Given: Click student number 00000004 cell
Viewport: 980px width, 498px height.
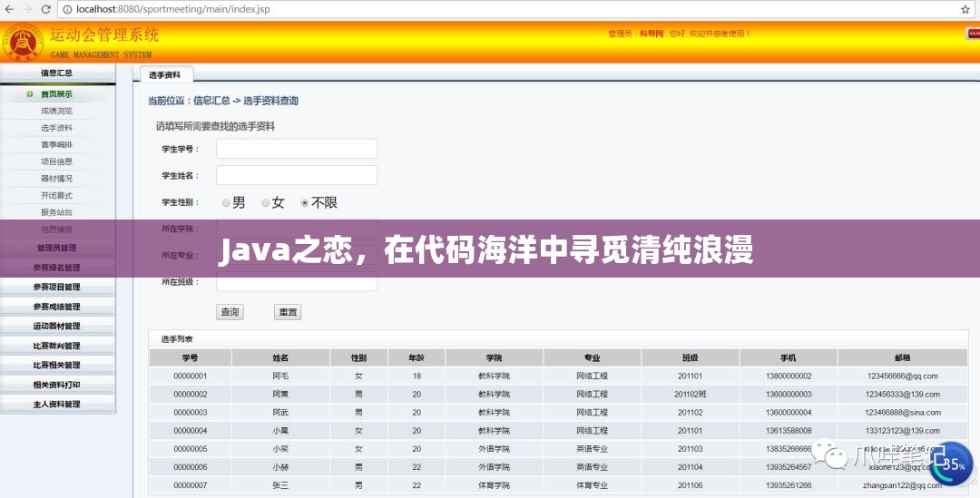Looking at the screenshot, I should point(191,431).
